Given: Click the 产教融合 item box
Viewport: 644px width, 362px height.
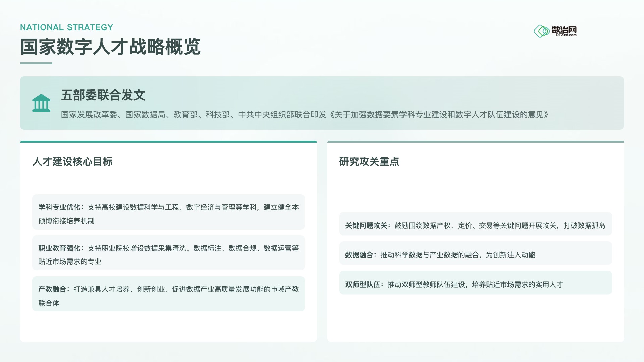Looking at the screenshot, I should (168, 294).
